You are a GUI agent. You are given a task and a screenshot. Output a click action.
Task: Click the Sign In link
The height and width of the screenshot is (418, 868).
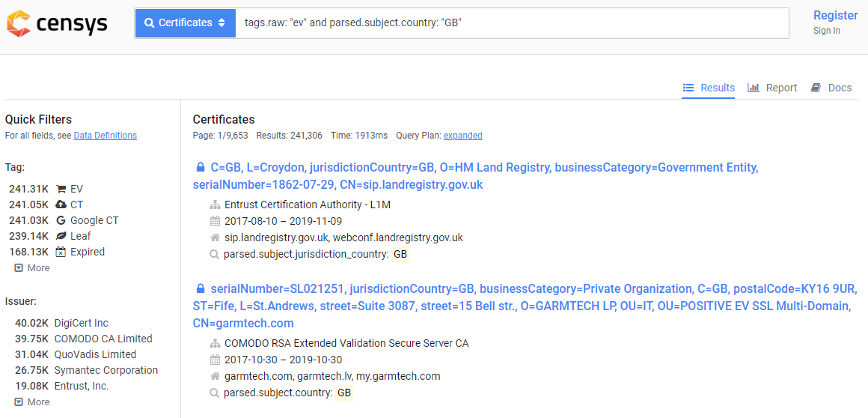click(x=827, y=31)
